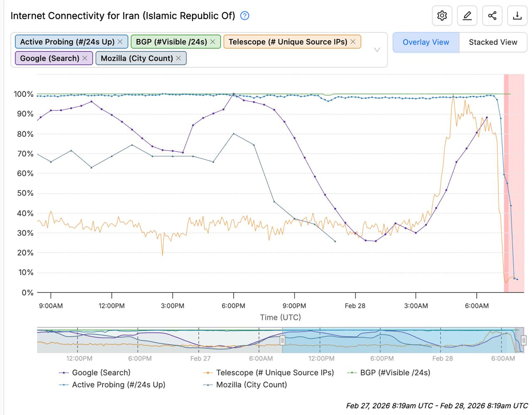
Task: Click the pencil edit icon
Action: (467, 16)
